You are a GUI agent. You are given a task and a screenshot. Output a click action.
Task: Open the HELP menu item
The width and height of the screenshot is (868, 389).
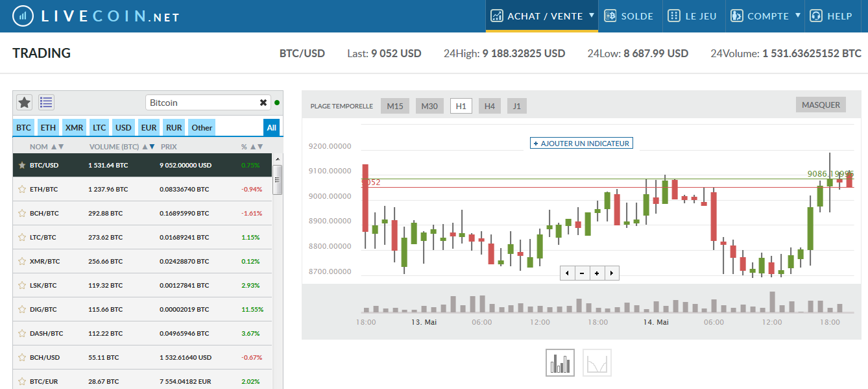(x=832, y=16)
